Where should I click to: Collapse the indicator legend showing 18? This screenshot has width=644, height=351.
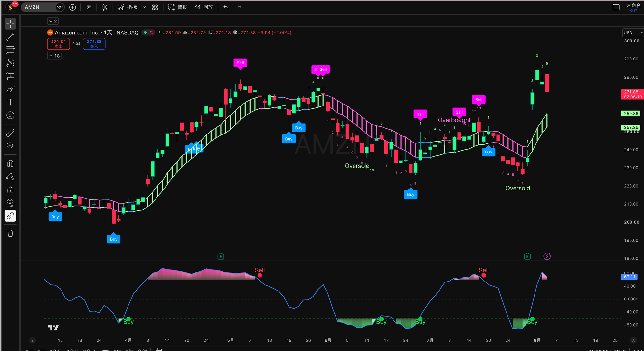(54, 56)
